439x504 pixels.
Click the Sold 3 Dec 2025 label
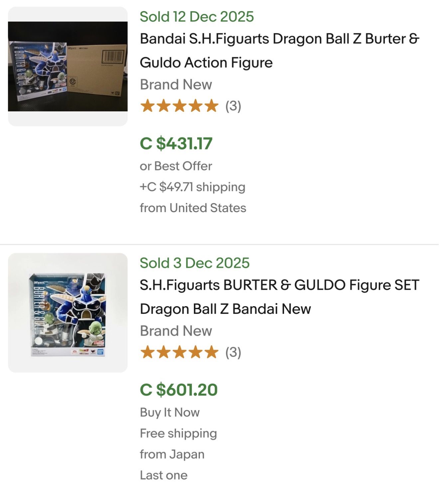pyautogui.click(x=195, y=263)
